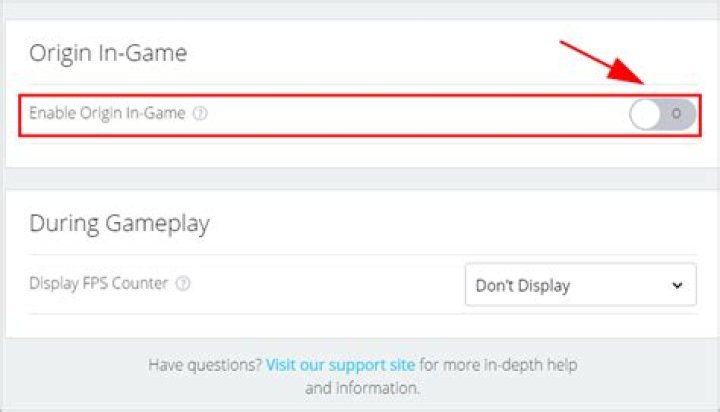The width and height of the screenshot is (720, 412).
Task: Open help icon beside Display FPS Counter
Action: [x=183, y=284]
